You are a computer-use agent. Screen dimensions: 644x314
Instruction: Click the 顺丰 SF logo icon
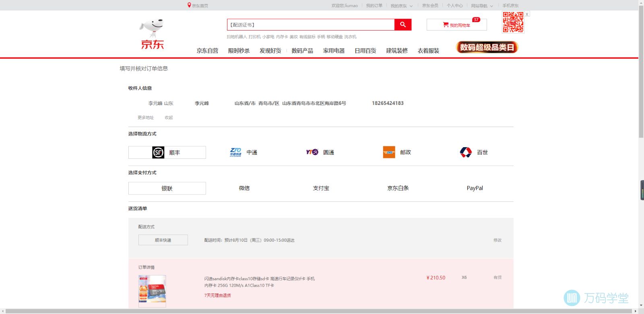pos(158,152)
